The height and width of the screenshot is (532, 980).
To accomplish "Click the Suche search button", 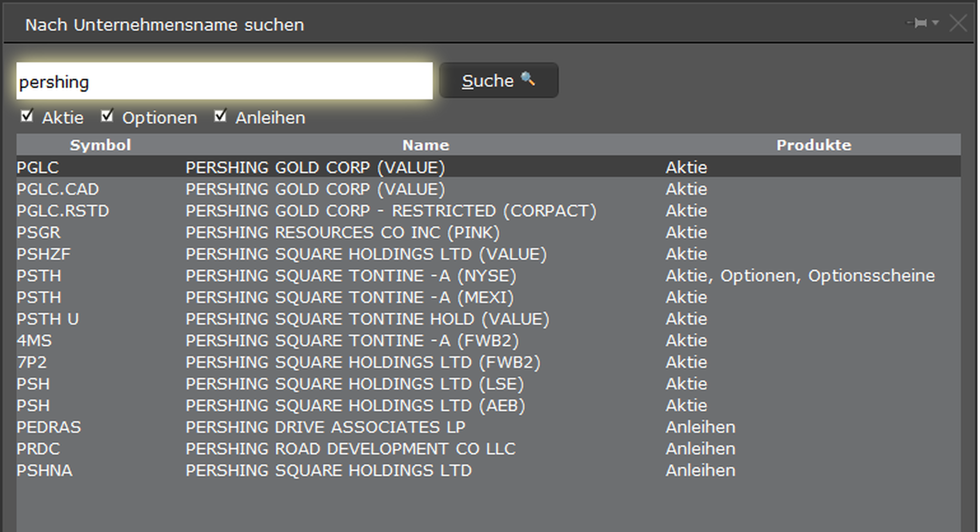I will click(499, 80).
